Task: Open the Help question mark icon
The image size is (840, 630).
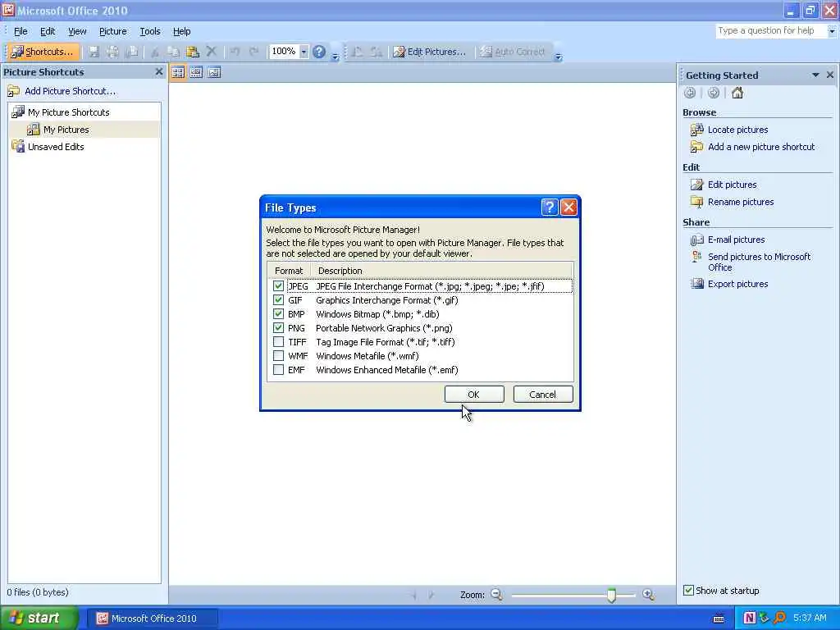Action: click(319, 52)
